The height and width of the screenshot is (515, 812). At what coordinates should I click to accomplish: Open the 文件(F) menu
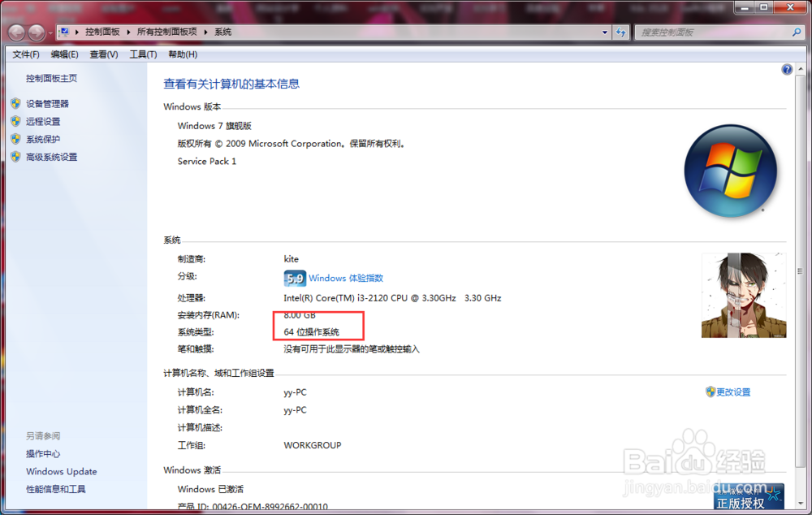[x=26, y=54]
